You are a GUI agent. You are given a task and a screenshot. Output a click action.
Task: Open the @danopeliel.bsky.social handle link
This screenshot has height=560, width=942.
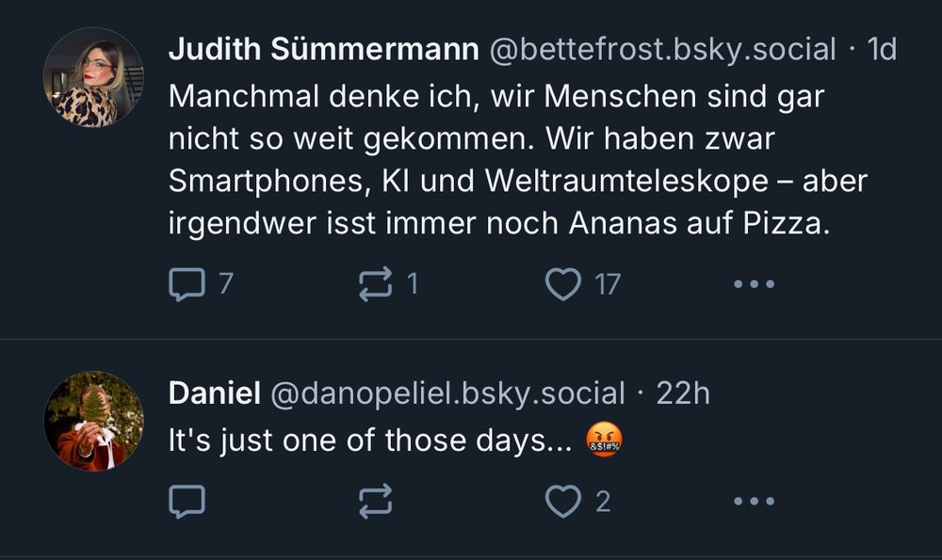[x=447, y=393]
